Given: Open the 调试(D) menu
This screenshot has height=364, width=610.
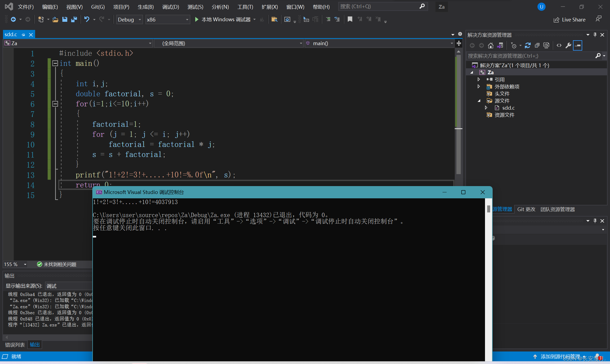Looking at the screenshot, I should tap(170, 7).
